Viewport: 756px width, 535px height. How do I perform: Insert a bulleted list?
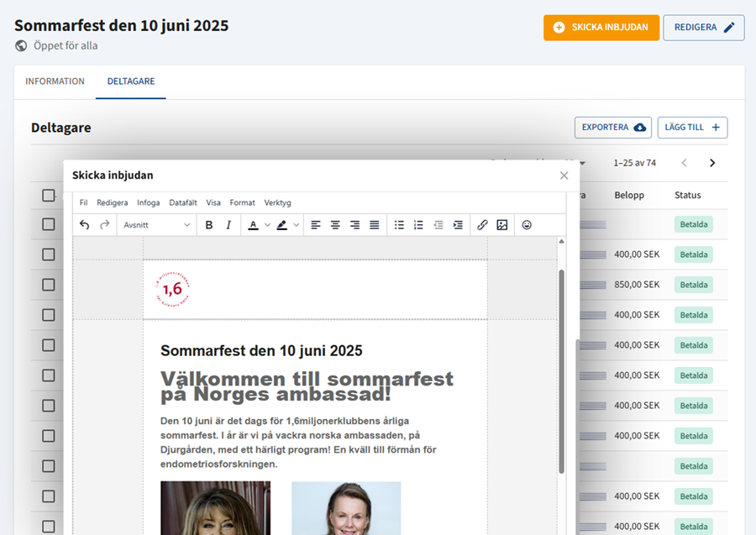[399, 225]
